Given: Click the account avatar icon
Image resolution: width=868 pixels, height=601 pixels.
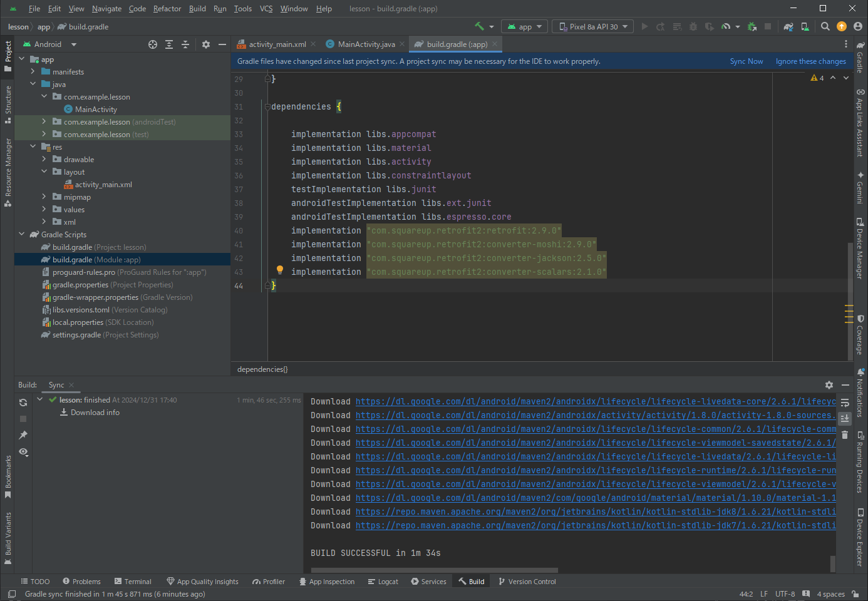Looking at the screenshot, I should tap(858, 26).
